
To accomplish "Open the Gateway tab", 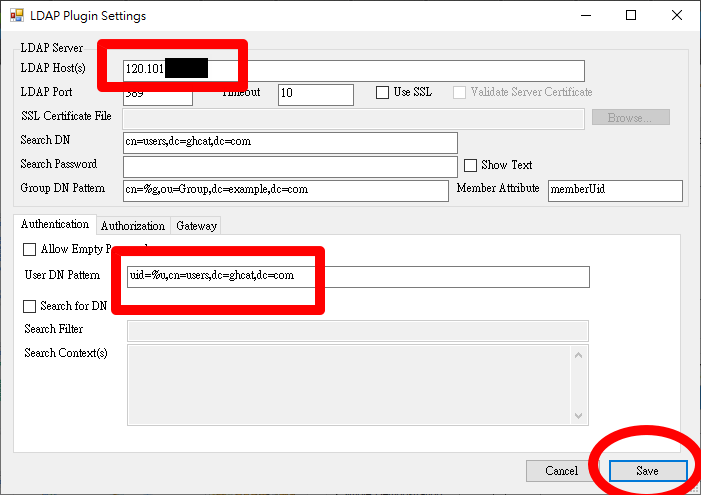I will click(x=196, y=226).
